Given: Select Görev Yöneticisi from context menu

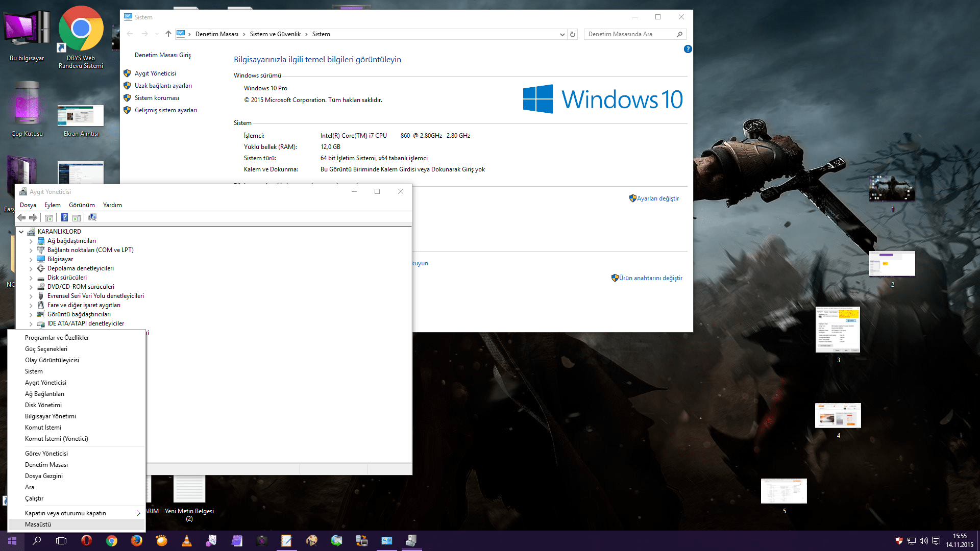Looking at the screenshot, I should click(46, 454).
